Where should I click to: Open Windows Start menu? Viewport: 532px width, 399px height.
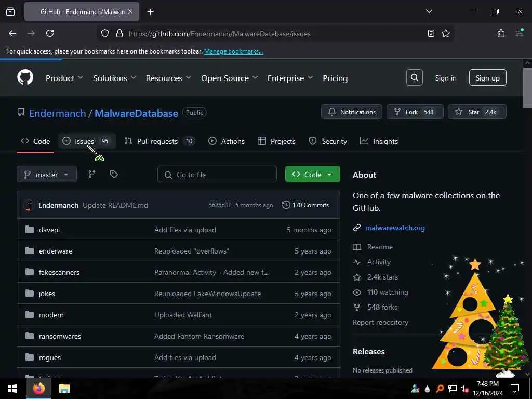click(12, 389)
